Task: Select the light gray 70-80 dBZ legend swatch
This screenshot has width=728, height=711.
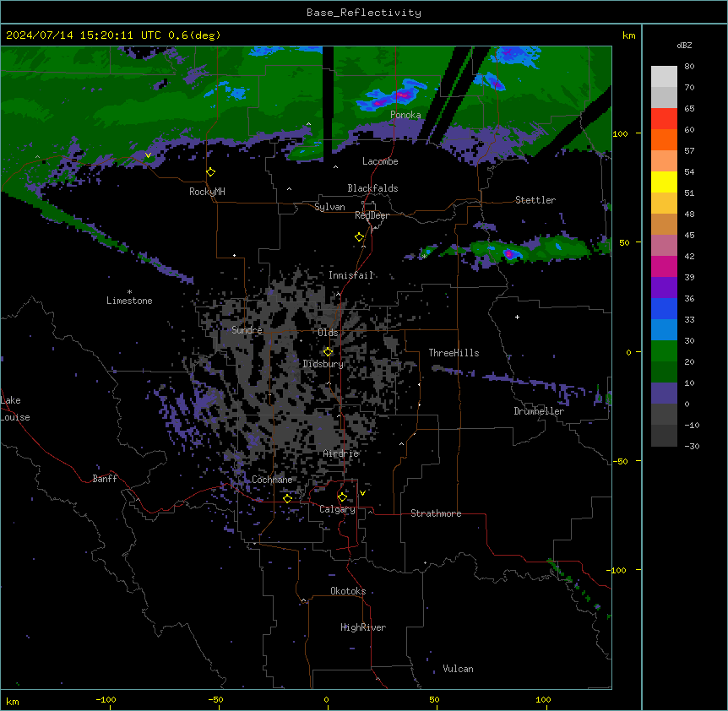Action: (664, 77)
